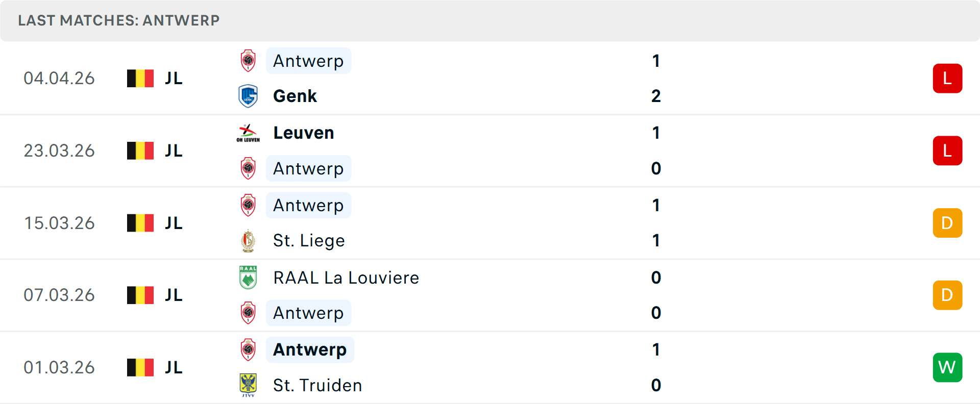980x404 pixels.
Task: Click the red L badge for Genk match
Action: click(947, 79)
